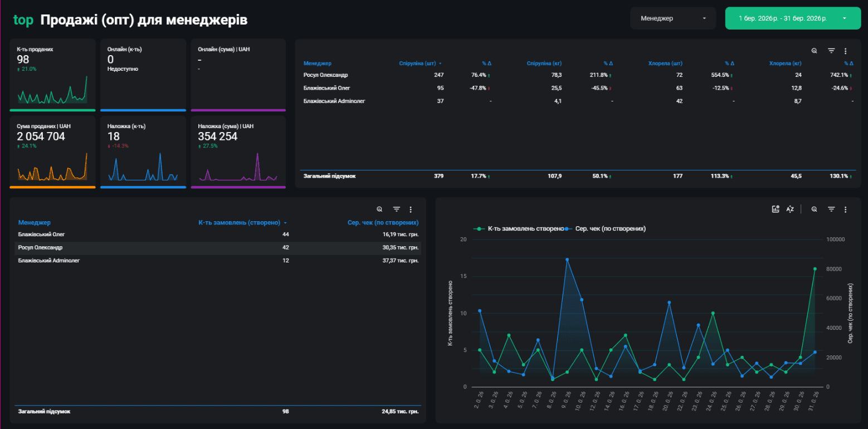Click the Онлайн (сума) | UAH scorecard label
The image size is (868, 429).
[224, 49]
